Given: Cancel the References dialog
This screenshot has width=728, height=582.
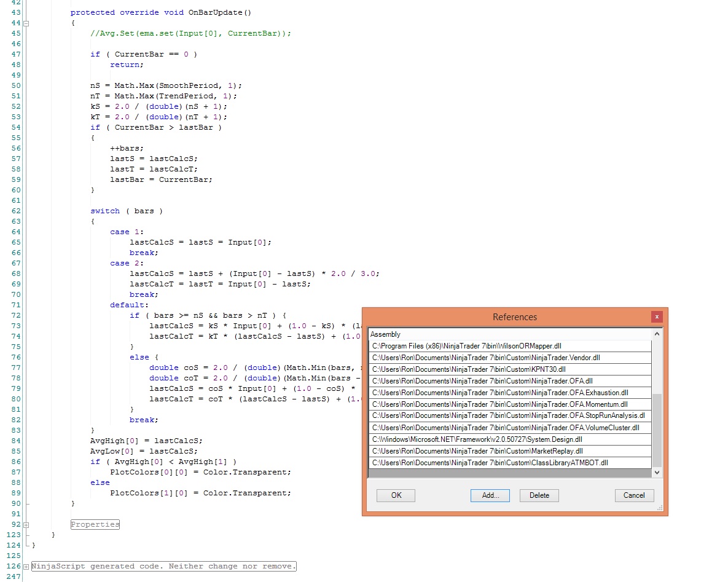Looking at the screenshot, I should click(x=634, y=495).
